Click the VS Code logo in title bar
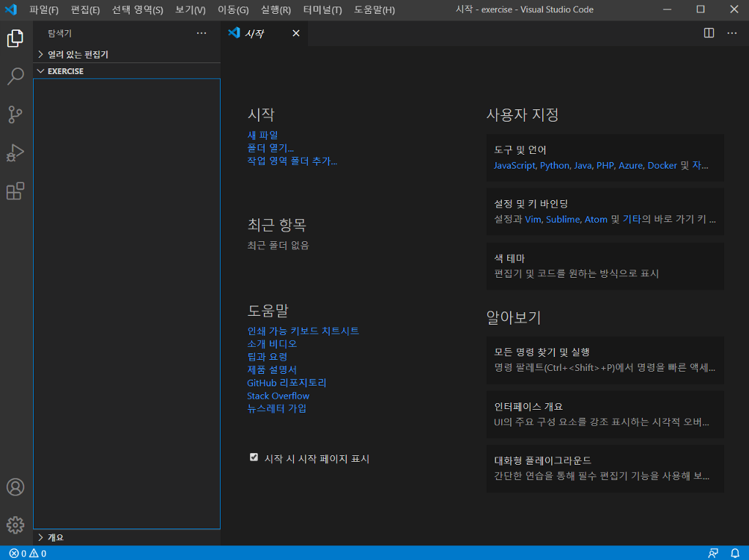Image resolution: width=749 pixels, height=560 pixels. tap(10, 9)
